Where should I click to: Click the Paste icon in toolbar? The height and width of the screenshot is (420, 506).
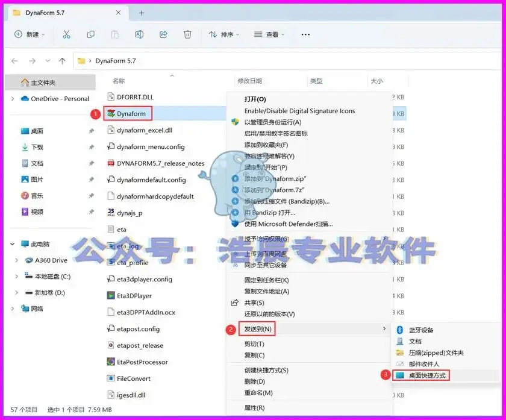(x=115, y=34)
